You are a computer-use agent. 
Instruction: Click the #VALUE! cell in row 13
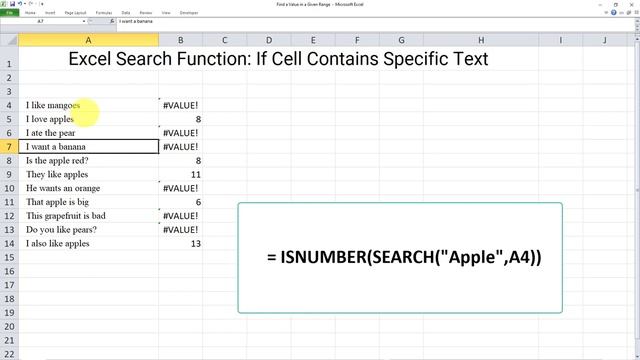[x=180, y=229]
